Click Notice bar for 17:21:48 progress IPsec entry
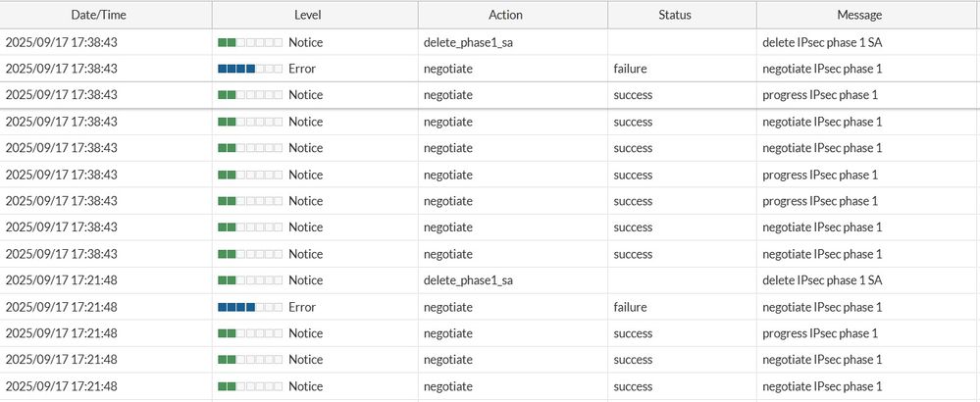This screenshot has width=980, height=402. 250,333
